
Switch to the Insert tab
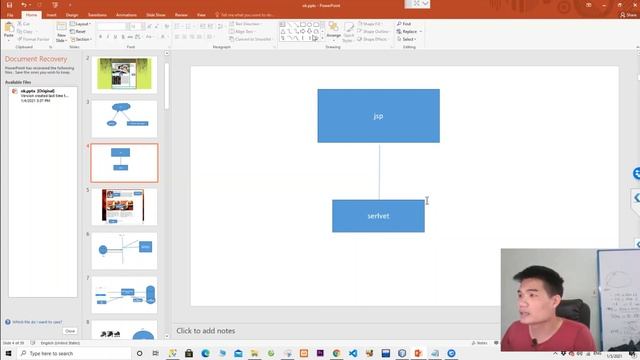[x=51, y=15]
